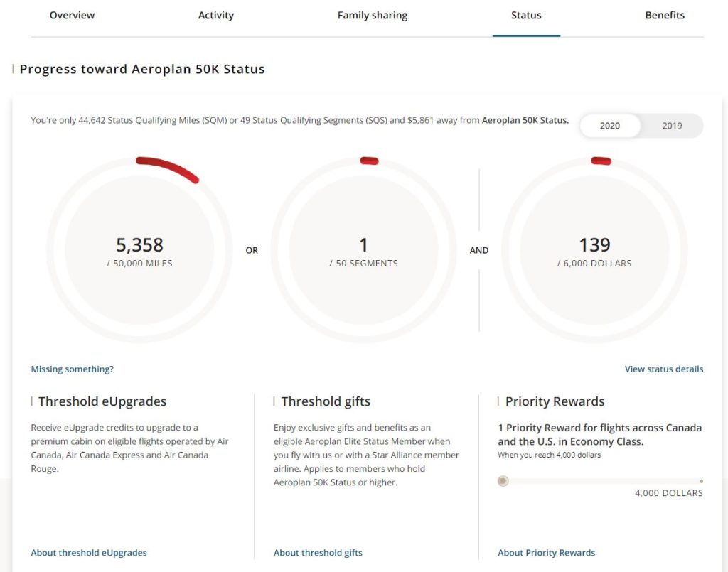Screen dimensions: 728x572
Task: Click the 5,358 miles progress ring
Action: coord(139,250)
